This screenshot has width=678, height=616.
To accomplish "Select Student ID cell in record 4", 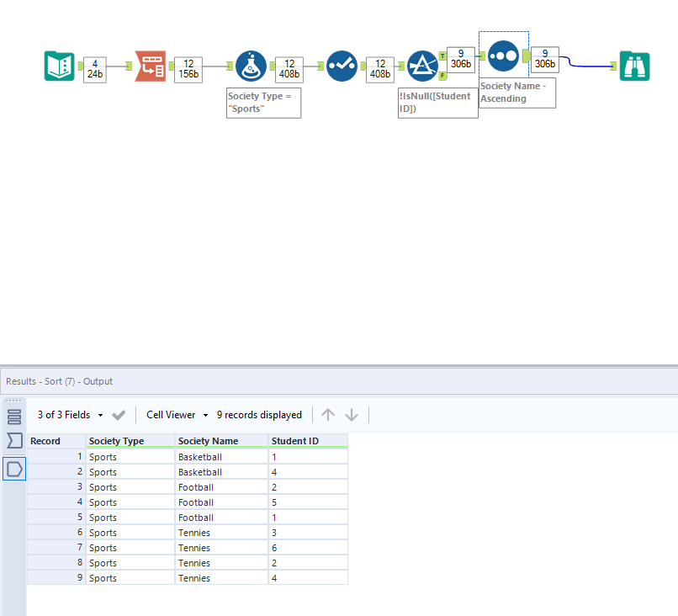I will pyautogui.click(x=308, y=502).
